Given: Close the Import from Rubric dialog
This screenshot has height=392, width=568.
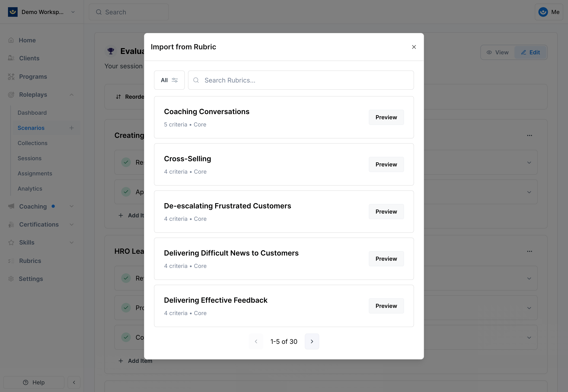Looking at the screenshot, I should point(414,47).
